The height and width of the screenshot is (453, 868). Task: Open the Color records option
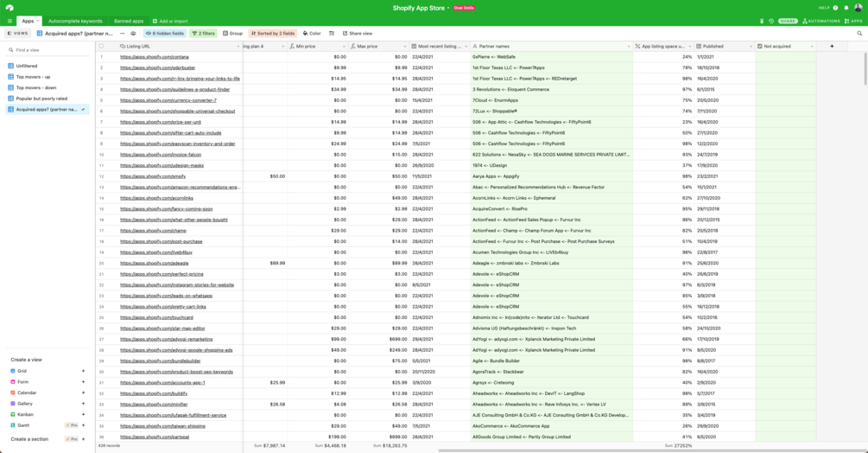pos(312,33)
